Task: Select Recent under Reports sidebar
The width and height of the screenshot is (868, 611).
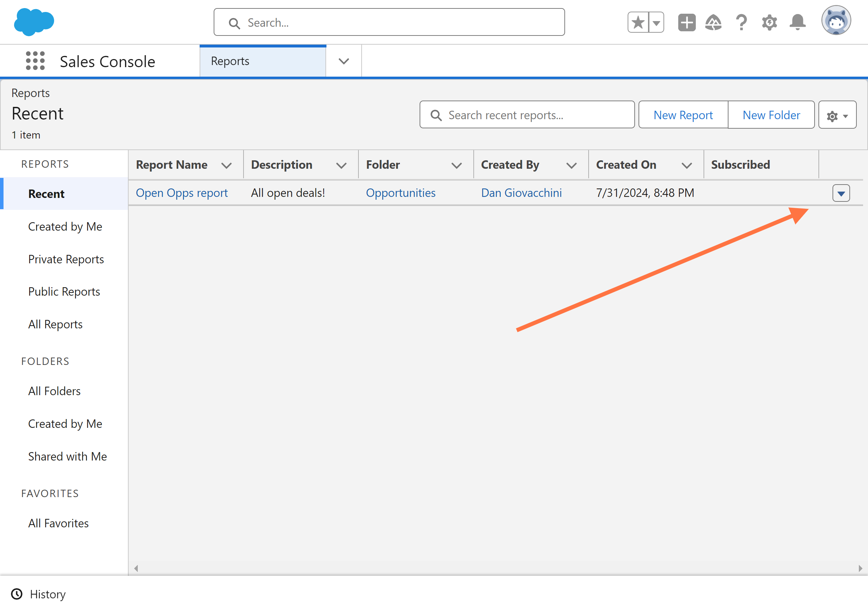Action: click(x=64, y=194)
